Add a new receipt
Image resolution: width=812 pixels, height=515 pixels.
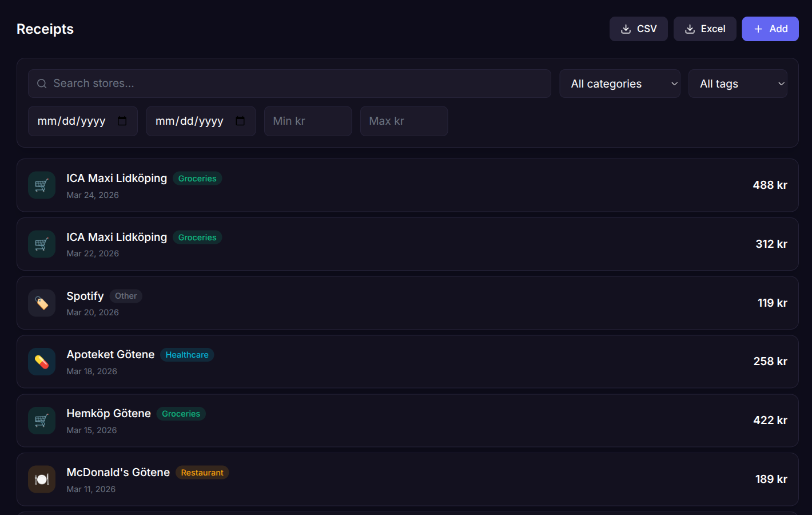[x=770, y=29]
